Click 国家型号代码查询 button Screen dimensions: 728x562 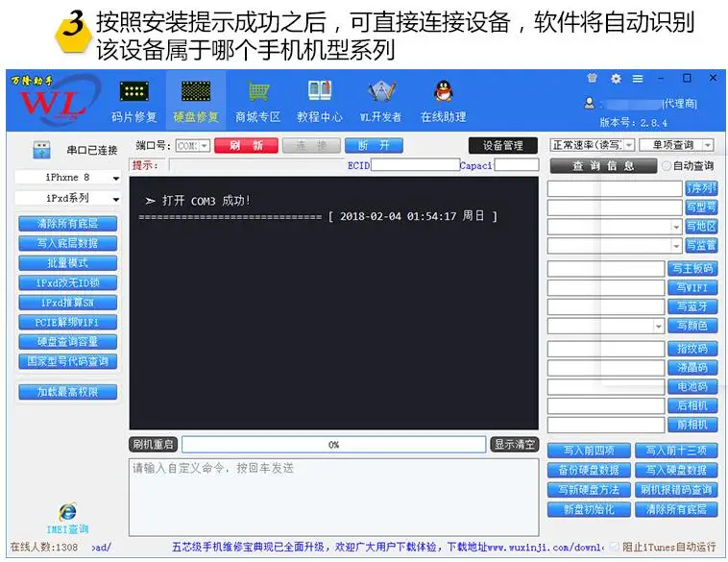click(x=68, y=361)
